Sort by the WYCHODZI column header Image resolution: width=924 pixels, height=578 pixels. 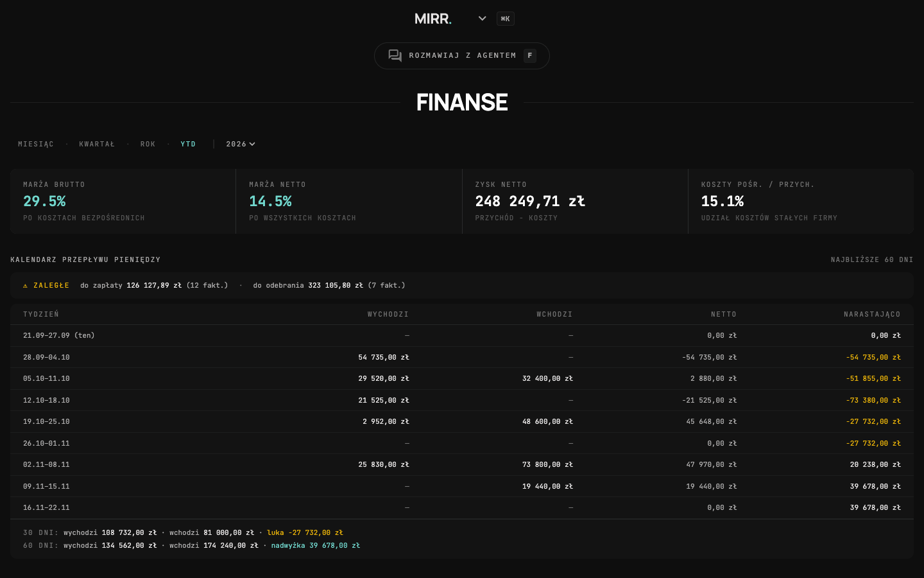pos(388,315)
